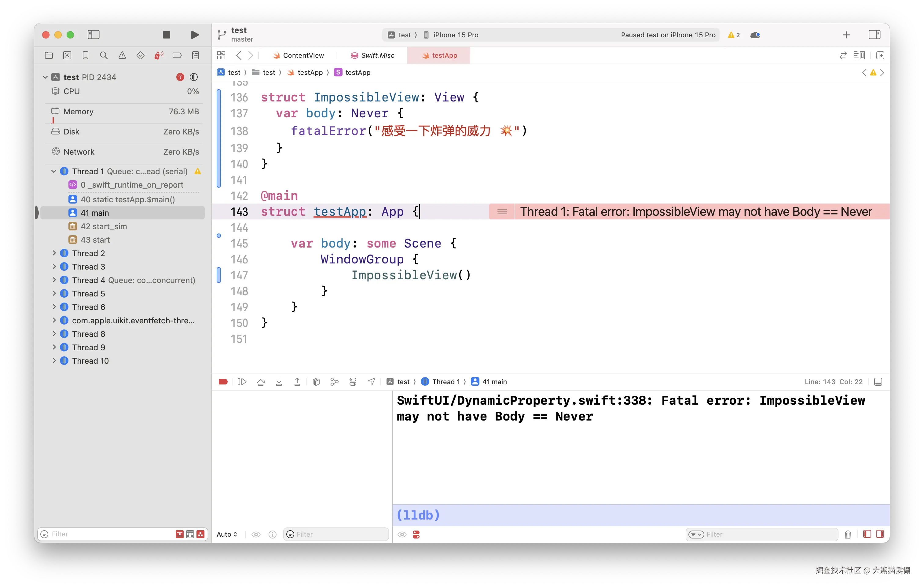Switch to the ContentView tab
This screenshot has width=924, height=588.
click(x=303, y=55)
